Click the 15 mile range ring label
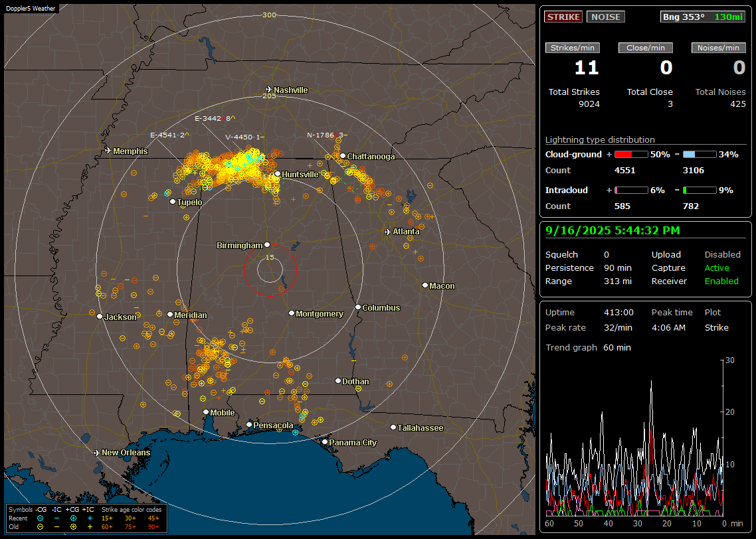The image size is (756, 539). pyautogui.click(x=270, y=257)
